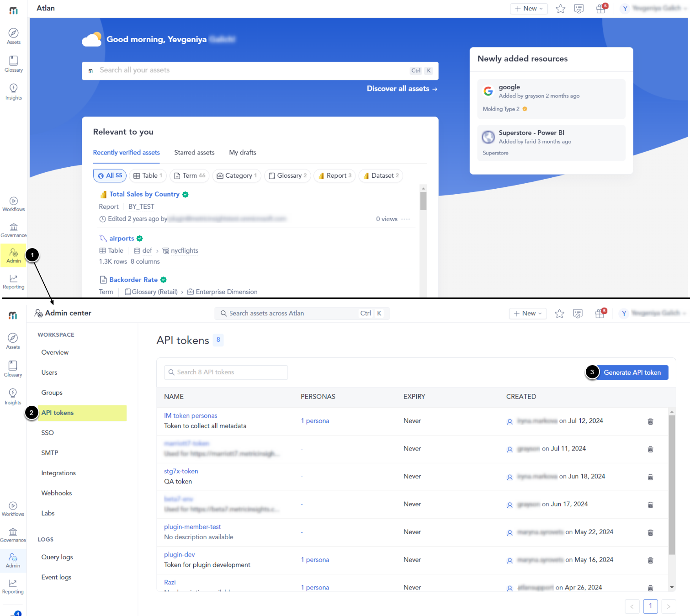Open Users in the Workspace menu
Viewport: 690px width, 616px height.
click(x=49, y=372)
